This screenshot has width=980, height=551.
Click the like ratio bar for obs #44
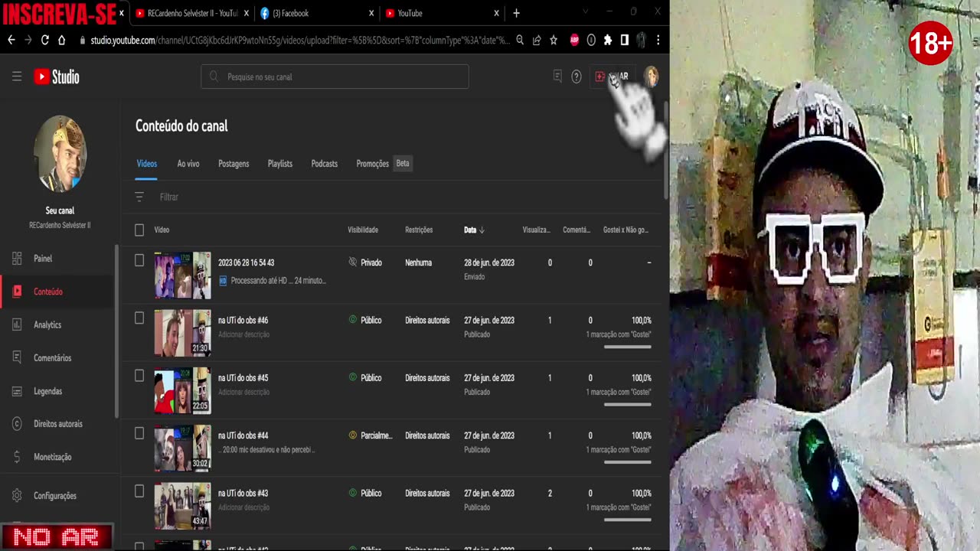[x=627, y=462]
